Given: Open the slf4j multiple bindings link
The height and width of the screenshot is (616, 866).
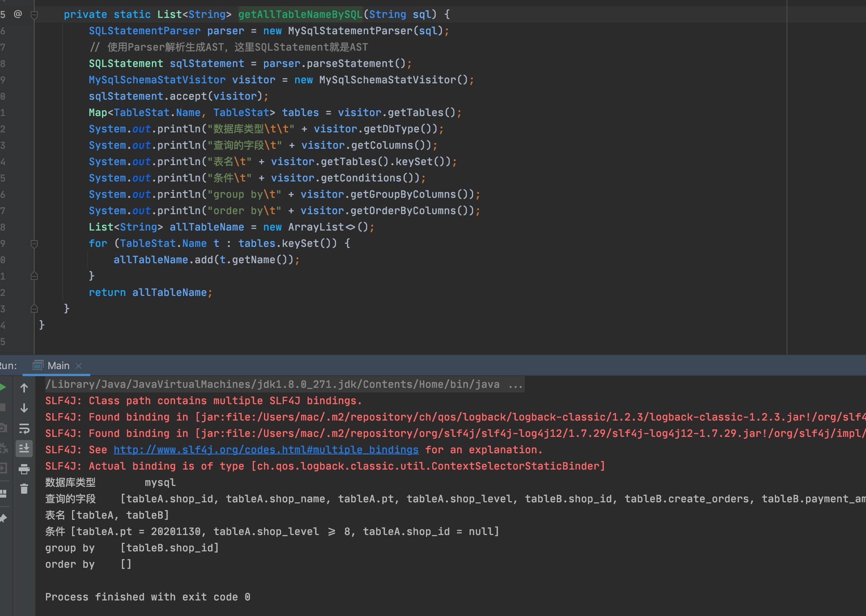Looking at the screenshot, I should tap(266, 450).
